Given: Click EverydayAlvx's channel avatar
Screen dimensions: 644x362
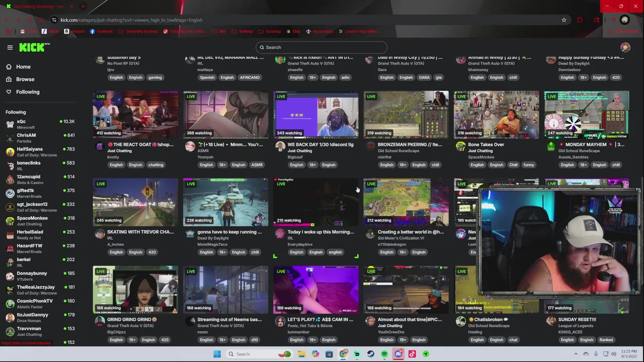Looking at the screenshot, I should [280, 234].
